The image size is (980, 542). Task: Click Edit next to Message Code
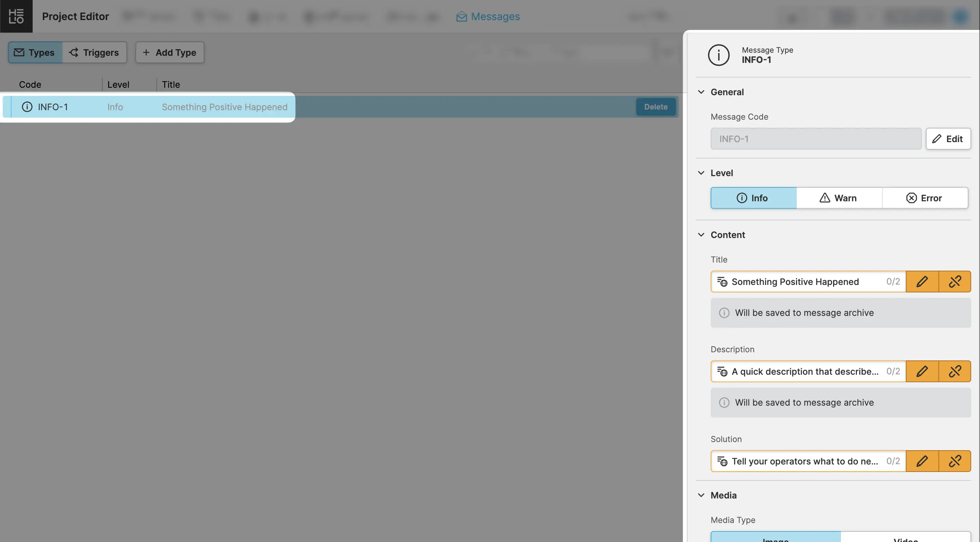point(948,139)
